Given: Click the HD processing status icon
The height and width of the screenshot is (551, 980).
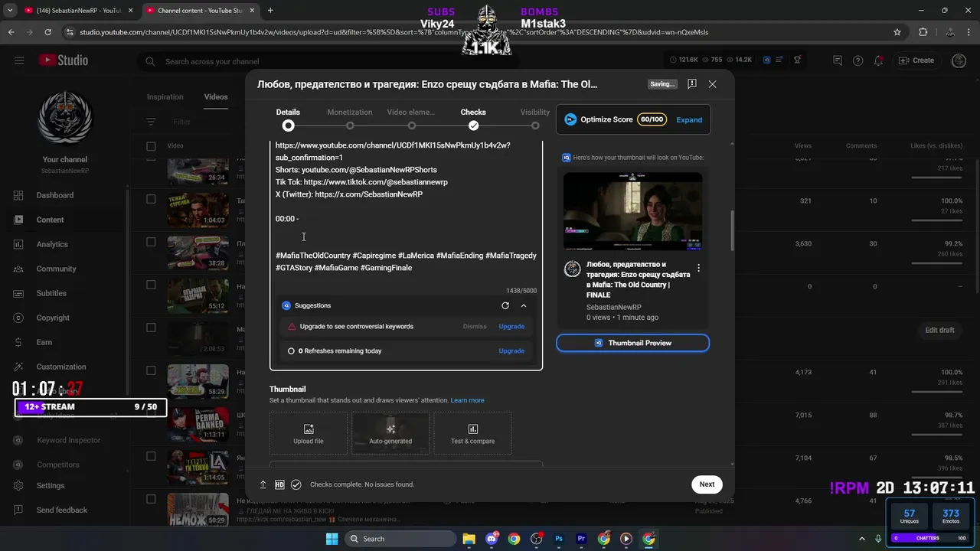Looking at the screenshot, I should tap(279, 484).
